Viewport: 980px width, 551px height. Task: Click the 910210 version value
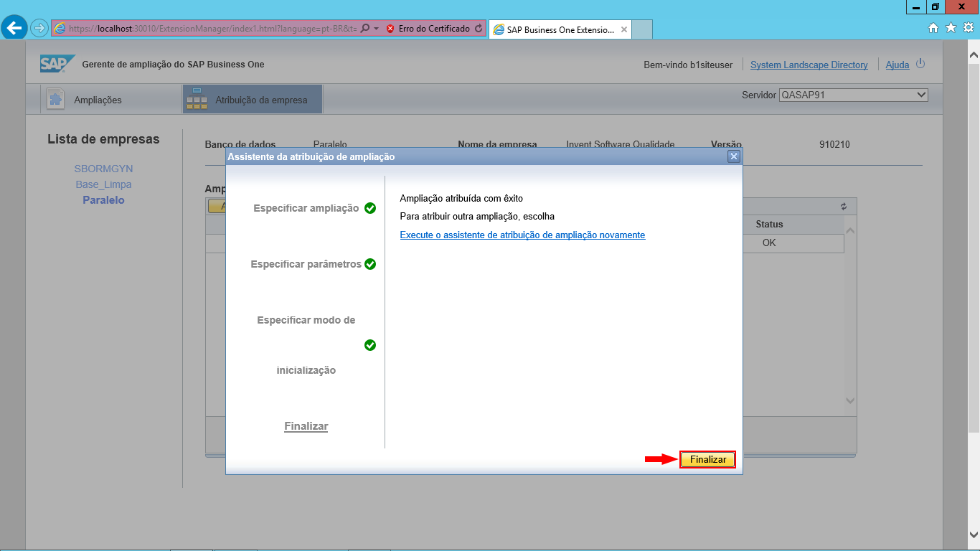click(x=834, y=144)
